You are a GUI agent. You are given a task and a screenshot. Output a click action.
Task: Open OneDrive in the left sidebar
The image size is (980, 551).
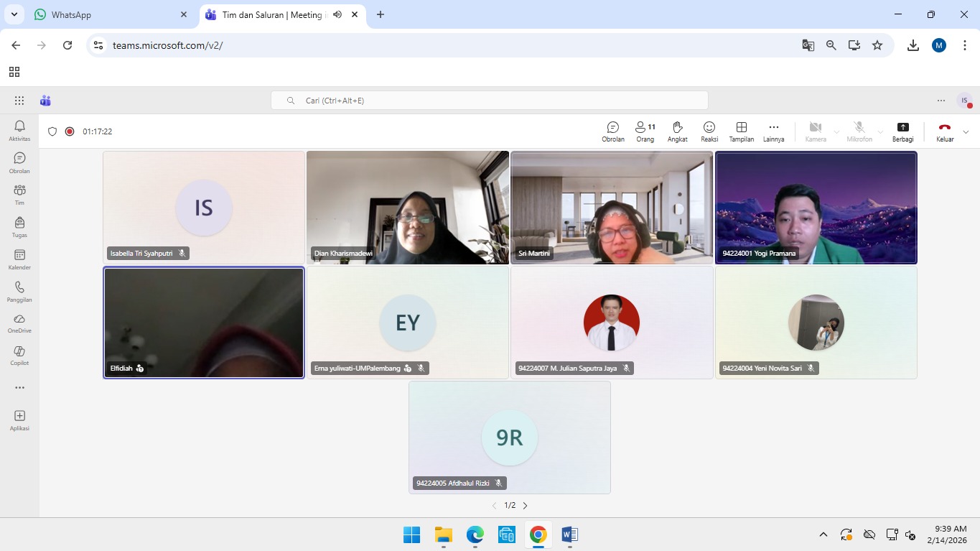click(19, 323)
